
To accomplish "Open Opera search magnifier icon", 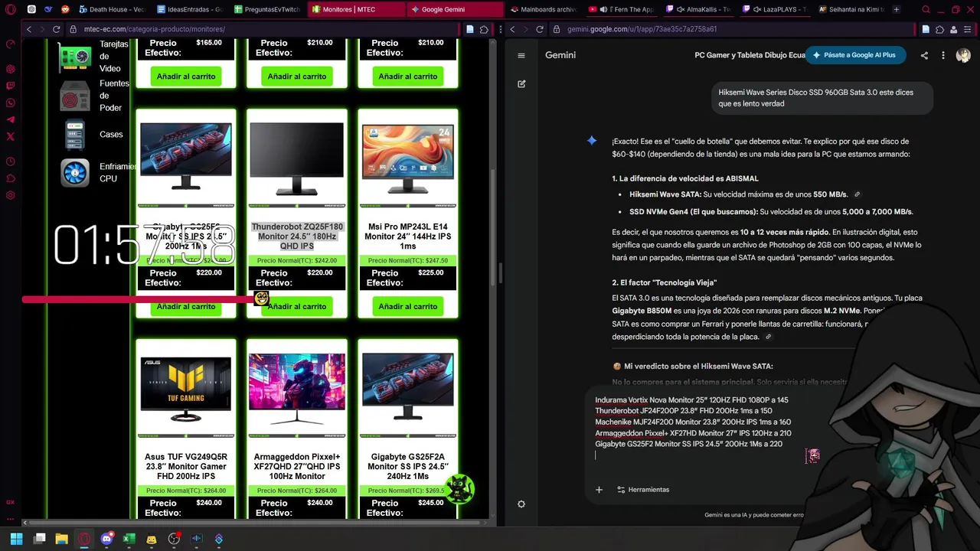I will (926, 9).
